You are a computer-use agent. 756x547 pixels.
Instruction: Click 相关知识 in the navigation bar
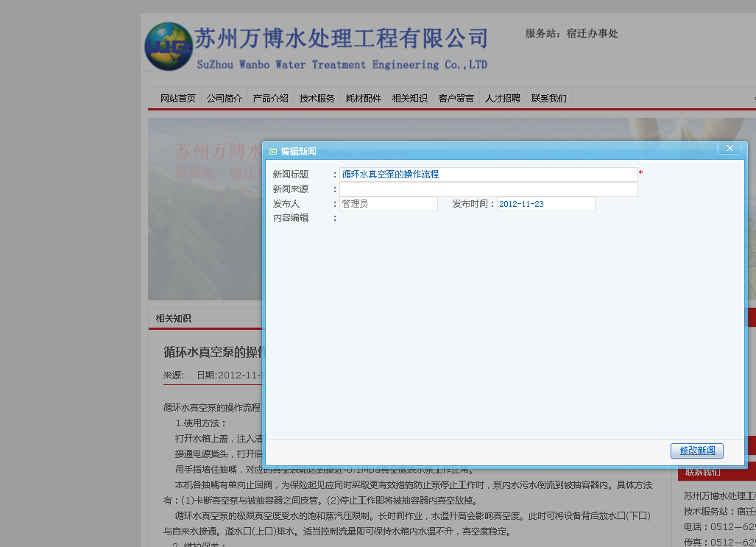click(x=409, y=99)
